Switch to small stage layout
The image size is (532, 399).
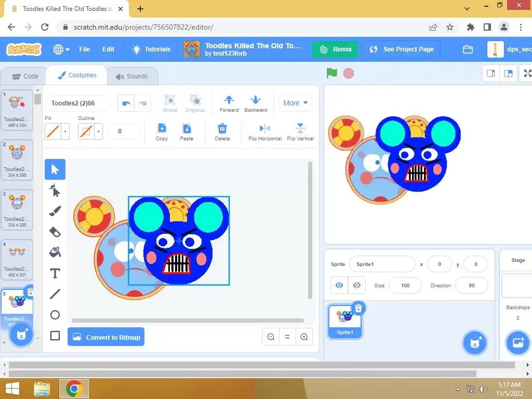[491, 73]
